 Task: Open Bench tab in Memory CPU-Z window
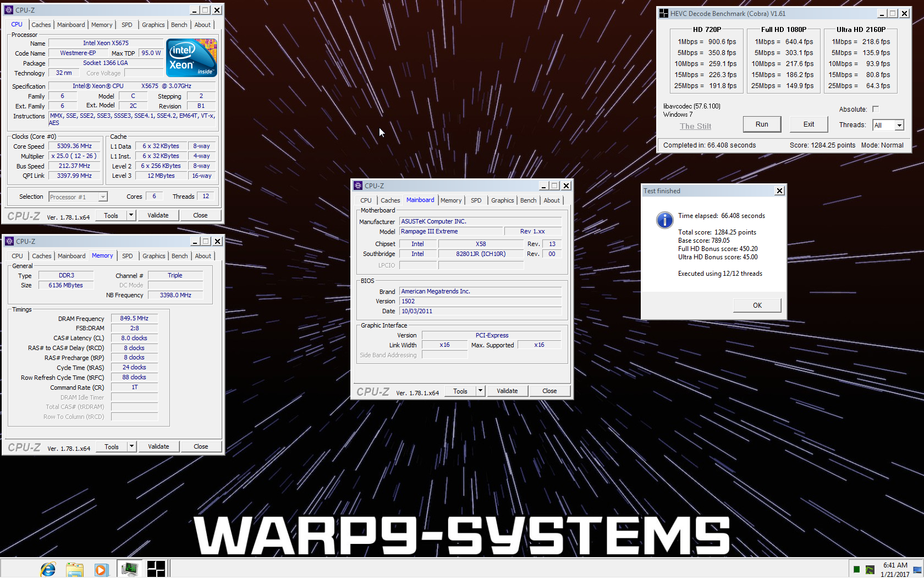tap(179, 256)
